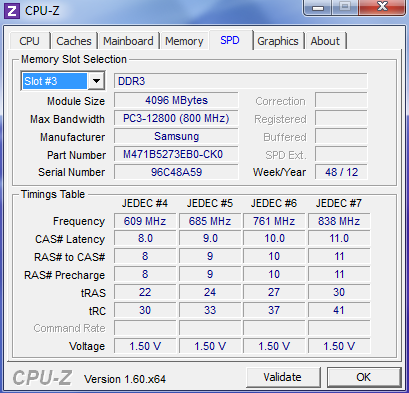Image resolution: width=409 pixels, height=393 pixels.
Task: Switch to the About tab
Action: 325,41
